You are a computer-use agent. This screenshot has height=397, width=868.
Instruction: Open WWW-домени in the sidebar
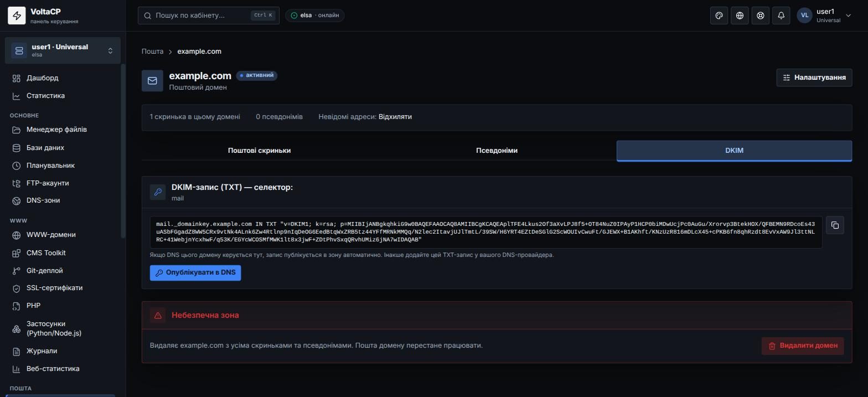(51, 235)
